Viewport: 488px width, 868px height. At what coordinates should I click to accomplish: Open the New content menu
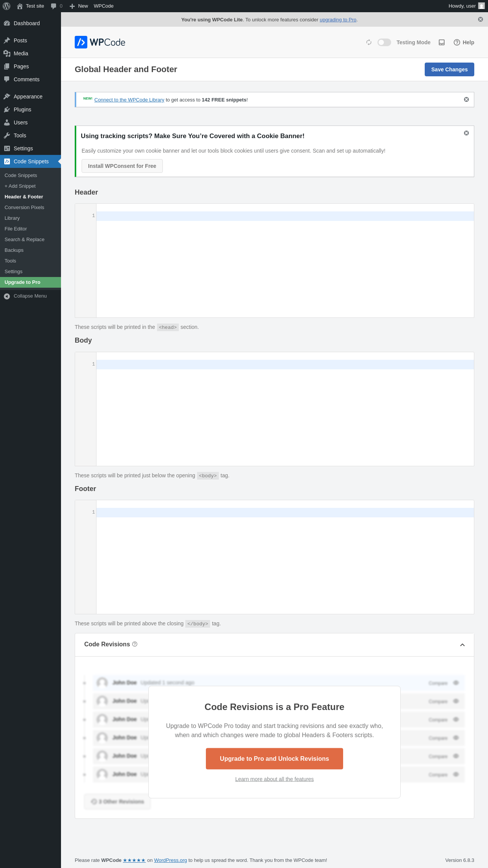point(79,6)
